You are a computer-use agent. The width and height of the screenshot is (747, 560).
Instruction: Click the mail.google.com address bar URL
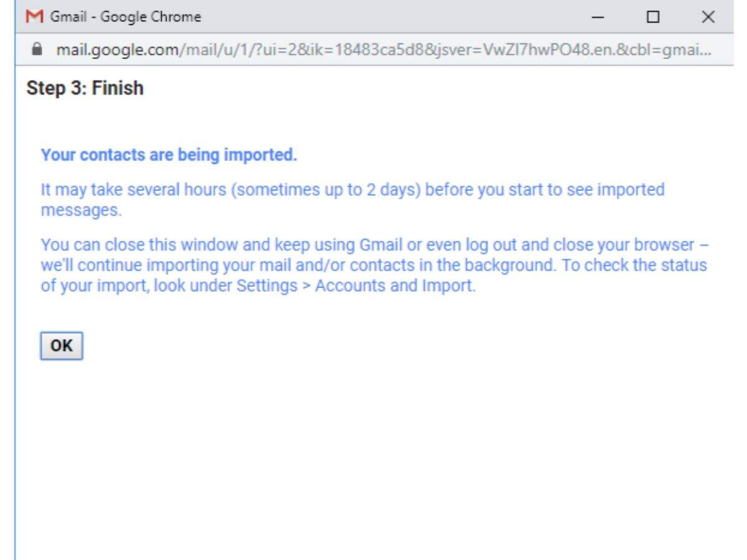[x=374, y=49]
